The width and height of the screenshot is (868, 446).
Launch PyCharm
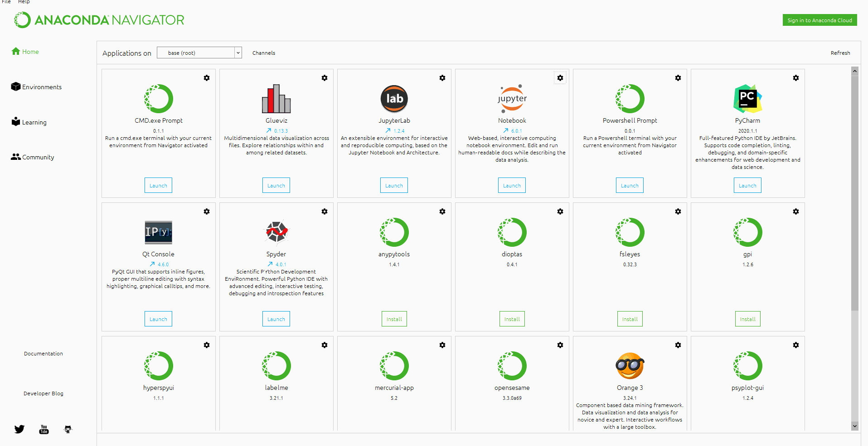tap(748, 185)
